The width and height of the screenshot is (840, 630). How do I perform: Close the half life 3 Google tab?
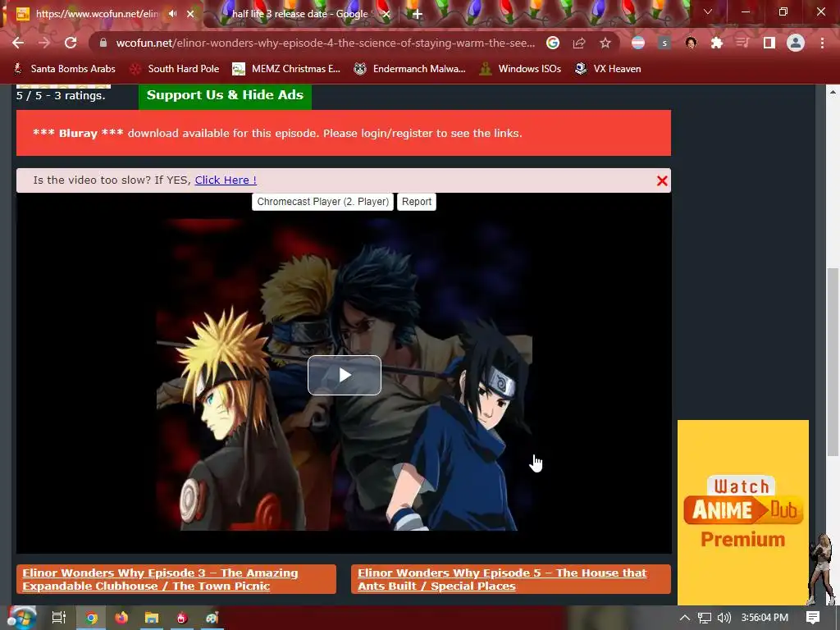click(386, 14)
